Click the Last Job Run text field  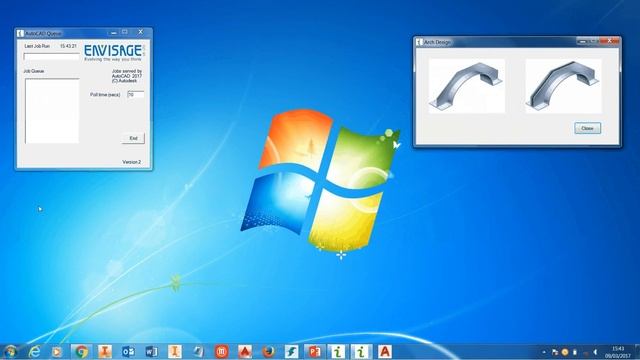51,56
